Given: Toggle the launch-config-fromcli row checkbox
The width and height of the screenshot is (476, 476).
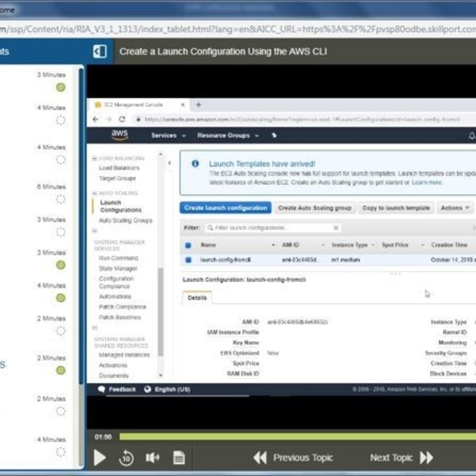Looking at the screenshot, I should tap(188, 260).
